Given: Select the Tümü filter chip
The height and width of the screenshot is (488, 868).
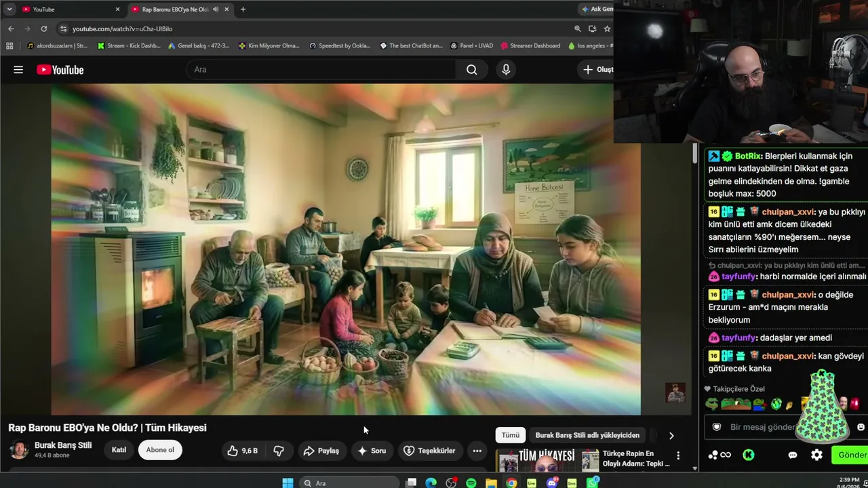Looking at the screenshot, I should (511, 435).
